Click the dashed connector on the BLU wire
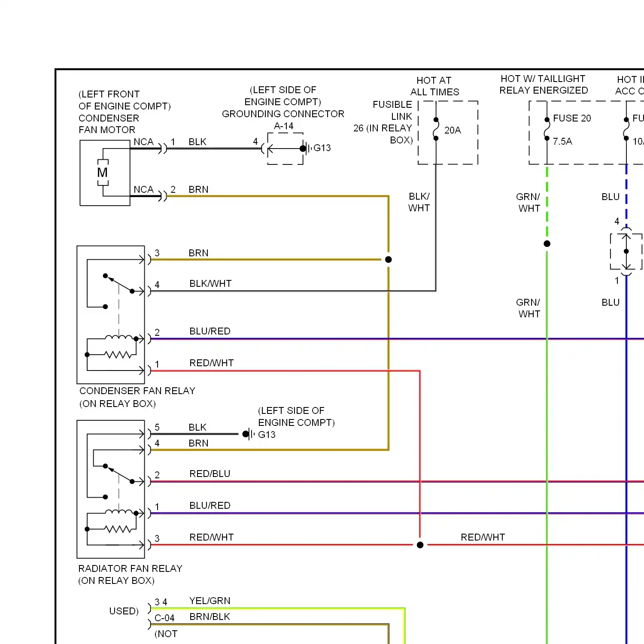644x644 pixels. (626, 252)
